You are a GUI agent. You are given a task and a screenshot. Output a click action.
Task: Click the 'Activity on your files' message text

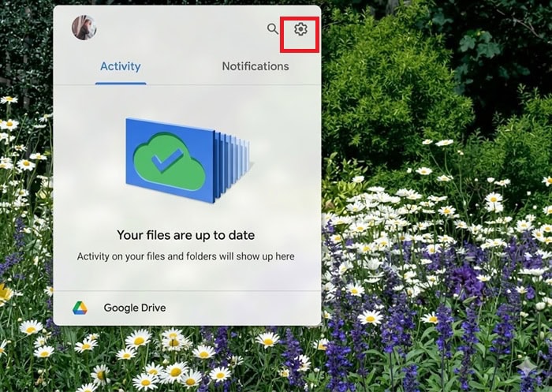[x=186, y=256]
